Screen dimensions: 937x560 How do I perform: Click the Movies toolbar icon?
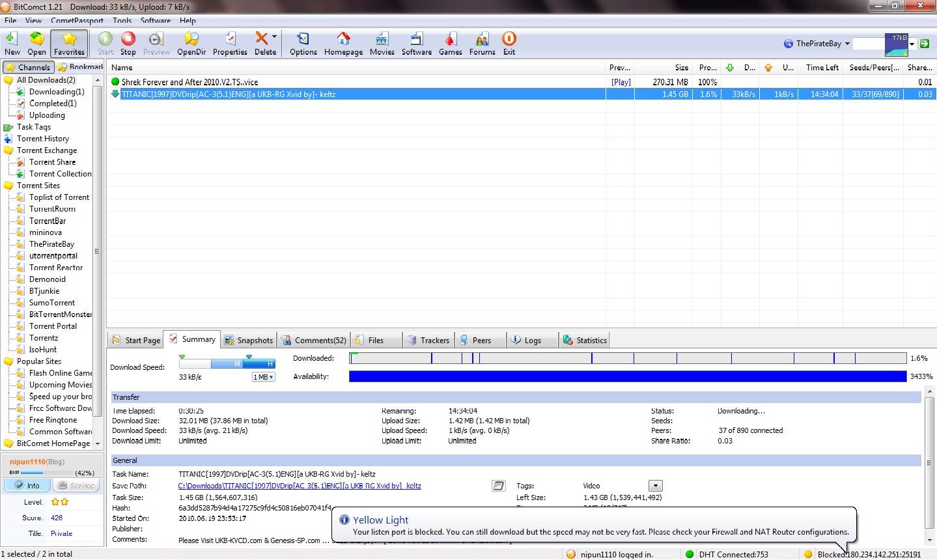(382, 44)
